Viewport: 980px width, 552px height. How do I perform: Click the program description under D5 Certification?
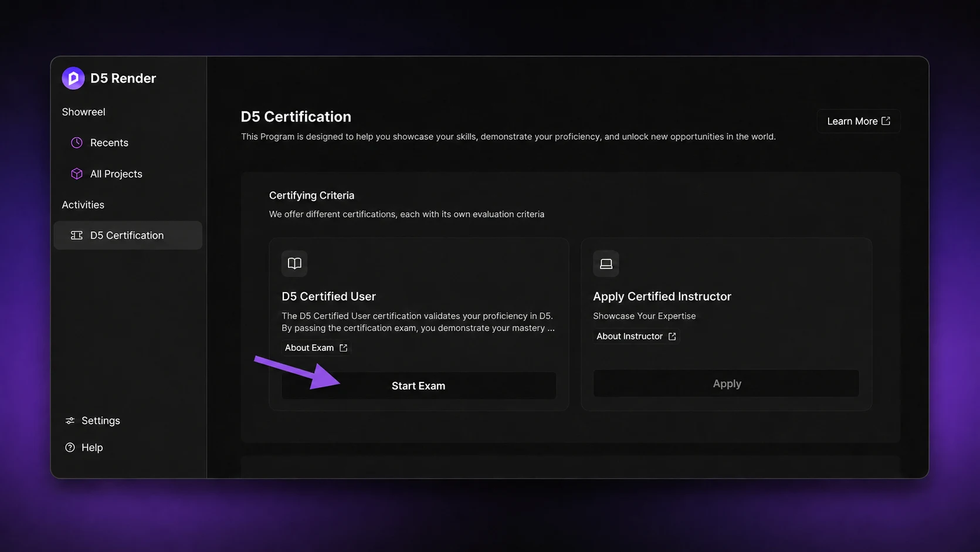pos(508,137)
